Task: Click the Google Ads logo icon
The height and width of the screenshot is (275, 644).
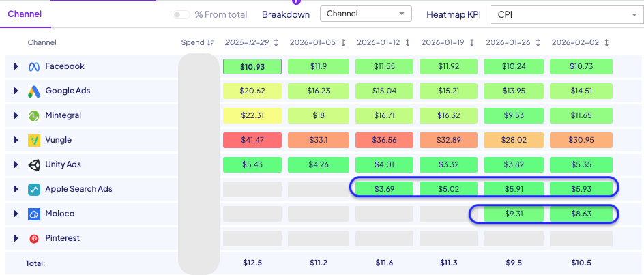Action: point(34,91)
